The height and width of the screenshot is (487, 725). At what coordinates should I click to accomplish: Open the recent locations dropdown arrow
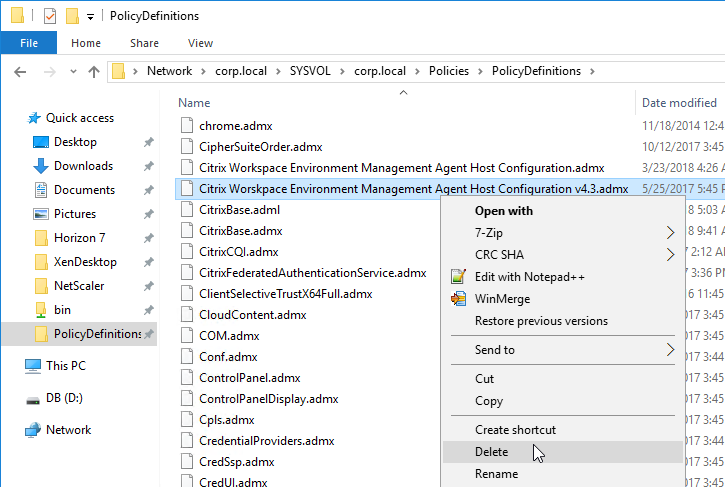tap(73, 72)
